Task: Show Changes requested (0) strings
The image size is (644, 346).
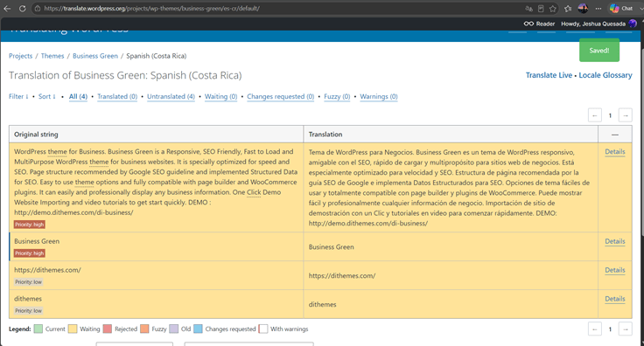Action: point(281,96)
